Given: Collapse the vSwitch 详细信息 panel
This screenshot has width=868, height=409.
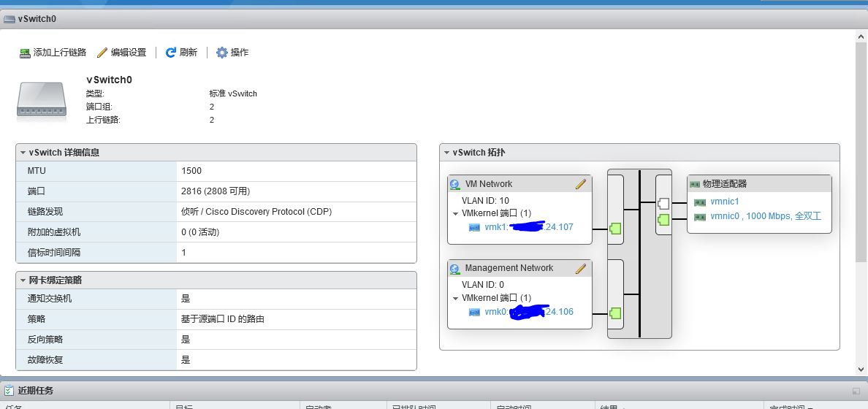Looking at the screenshot, I should (23, 153).
